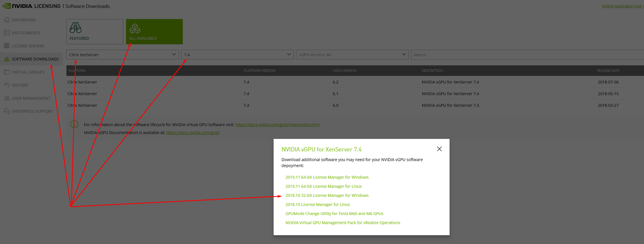Click the release date 2018-07-06
Viewport: 644px width, 244px height.
[608, 82]
